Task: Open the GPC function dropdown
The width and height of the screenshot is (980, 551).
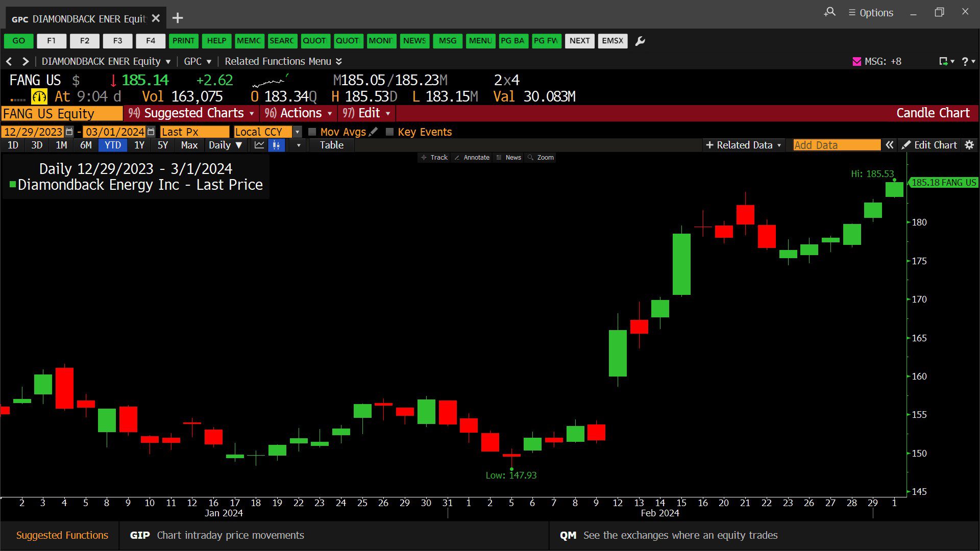Action: (198, 62)
